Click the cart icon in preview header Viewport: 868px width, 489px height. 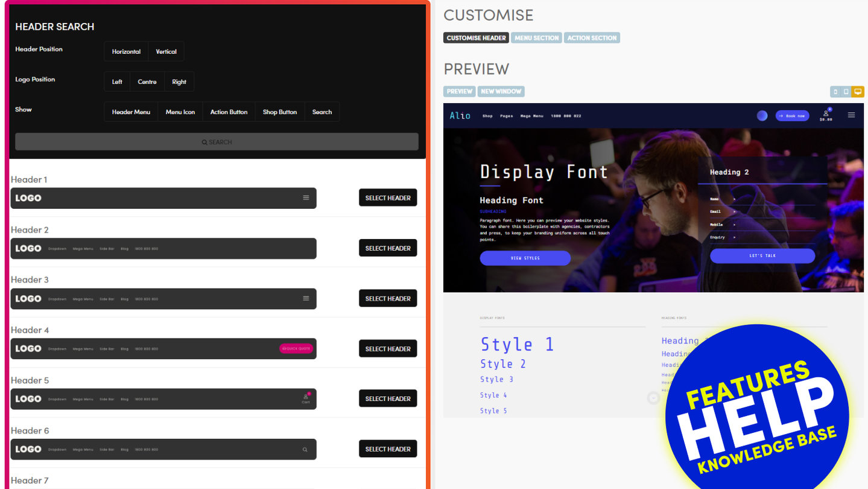tap(826, 113)
